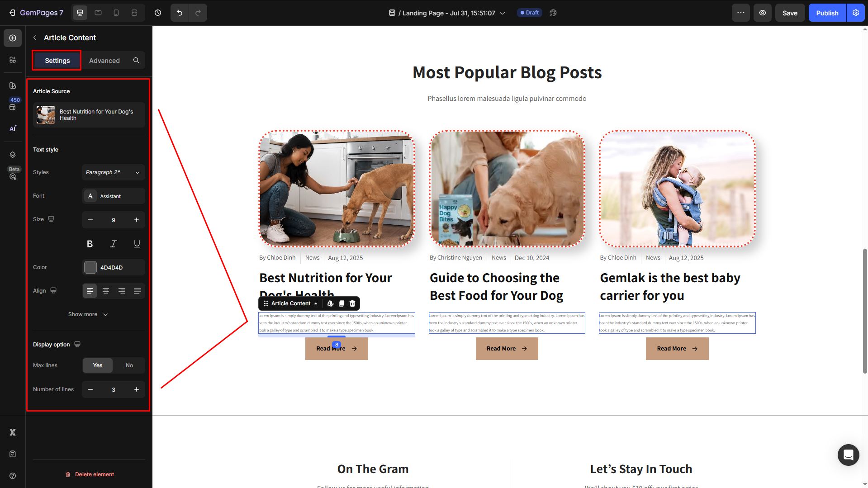Set Max lines to Yes
The height and width of the screenshot is (488, 868).
(98, 365)
